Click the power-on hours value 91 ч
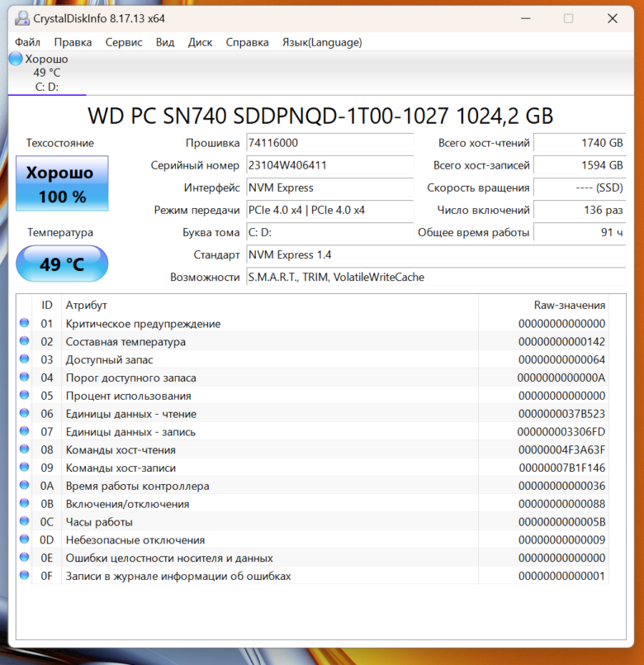644x665 pixels. 580,232
